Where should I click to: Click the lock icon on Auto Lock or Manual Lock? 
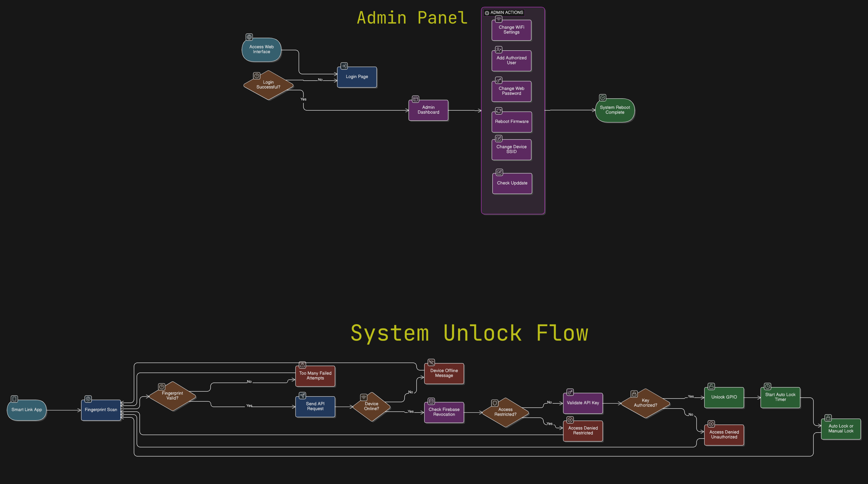(x=828, y=418)
